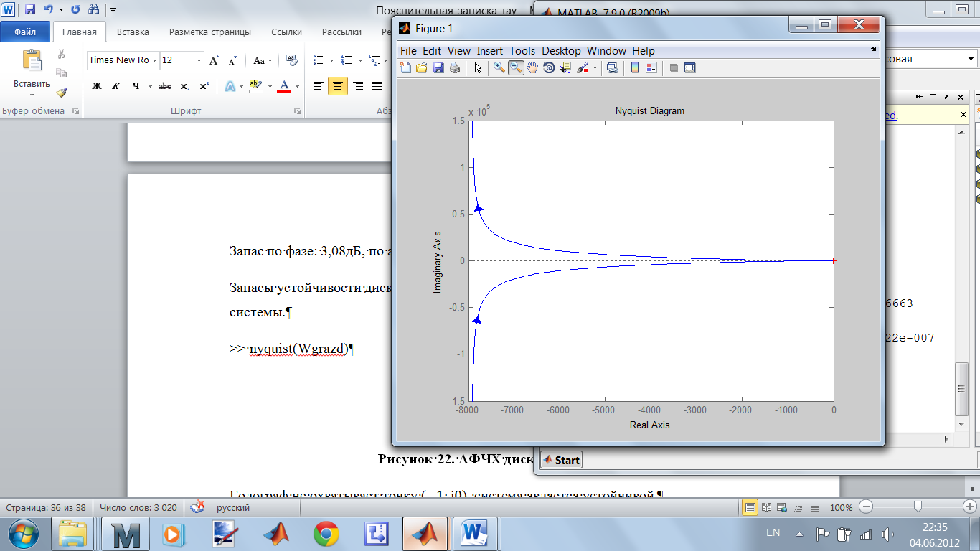Open Insert menu in Figure 1
The width and height of the screenshot is (980, 551).
[x=490, y=51]
